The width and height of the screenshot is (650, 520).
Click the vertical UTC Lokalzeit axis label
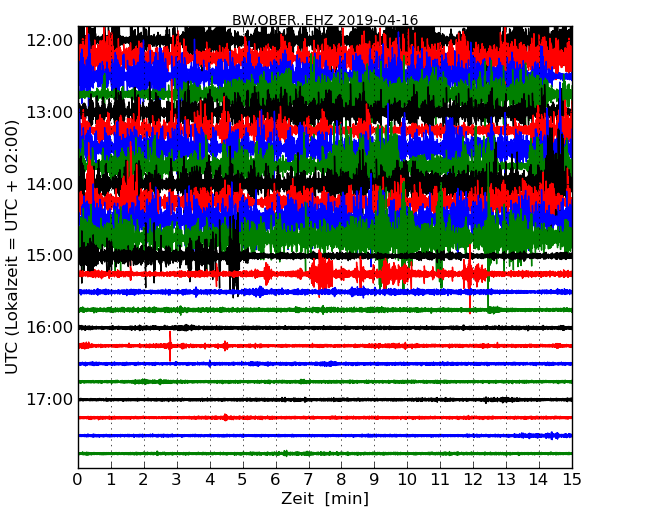coord(12,248)
